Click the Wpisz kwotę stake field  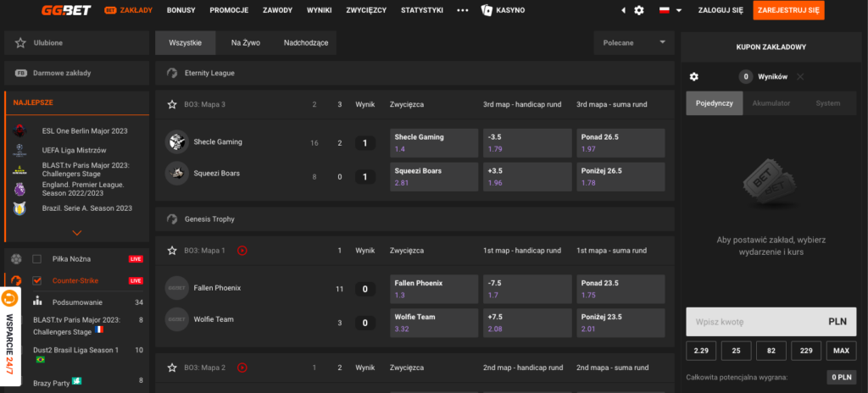coord(771,322)
